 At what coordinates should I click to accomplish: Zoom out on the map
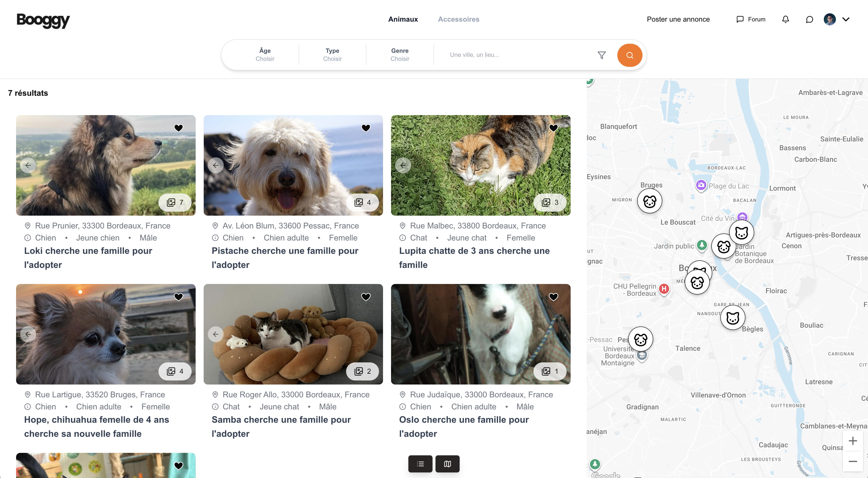click(853, 461)
